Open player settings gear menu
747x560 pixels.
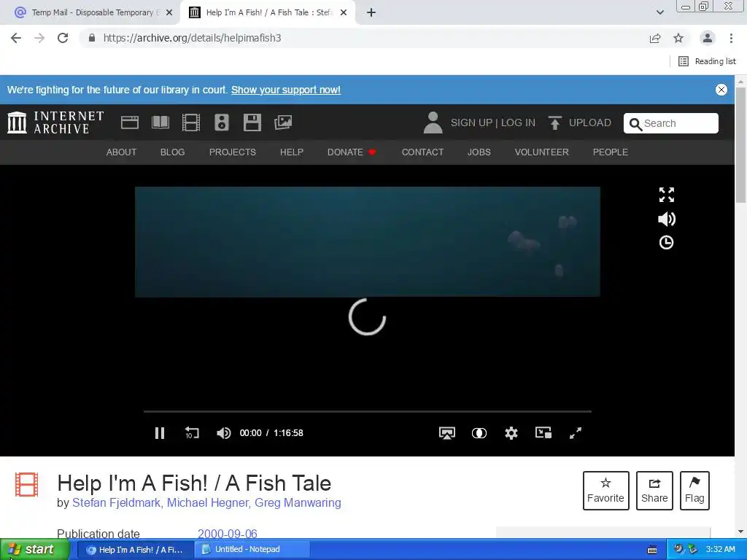point(511,433)
